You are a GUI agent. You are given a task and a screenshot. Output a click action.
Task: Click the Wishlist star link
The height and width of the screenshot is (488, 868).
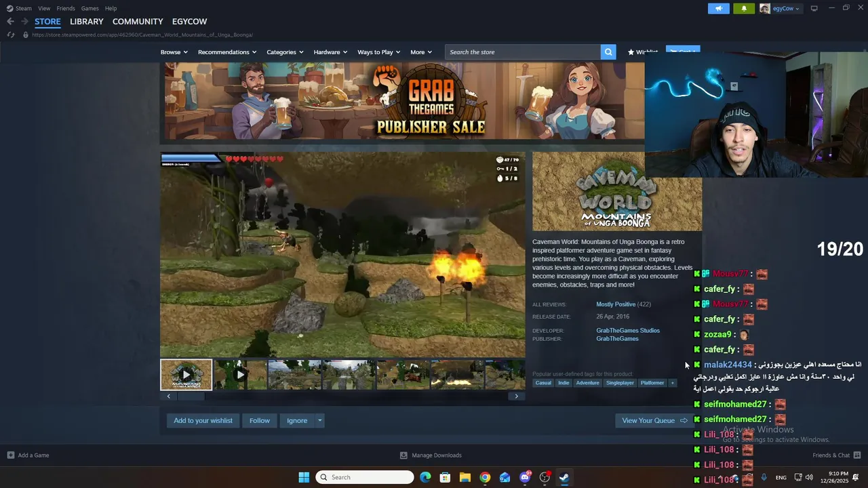pos(643,52)
